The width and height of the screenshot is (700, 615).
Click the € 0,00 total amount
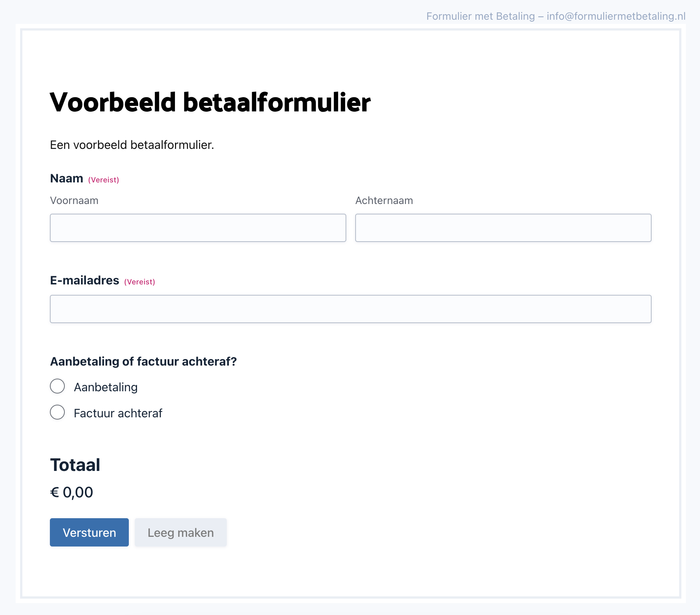(71, 492)
